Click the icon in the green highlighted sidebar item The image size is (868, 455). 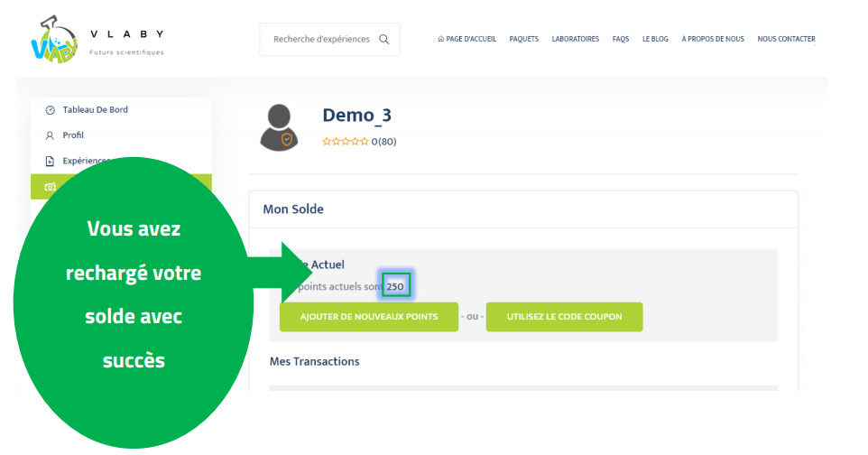coord(51,187)
